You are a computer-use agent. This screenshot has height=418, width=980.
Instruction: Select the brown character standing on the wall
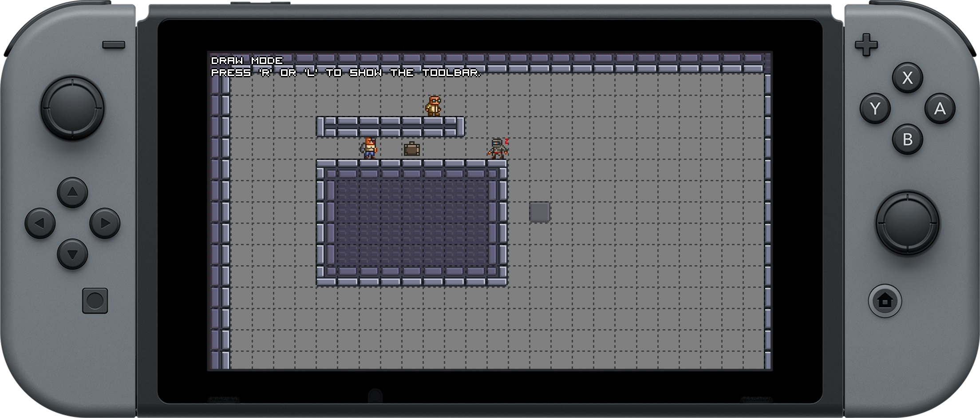(434, 106)
